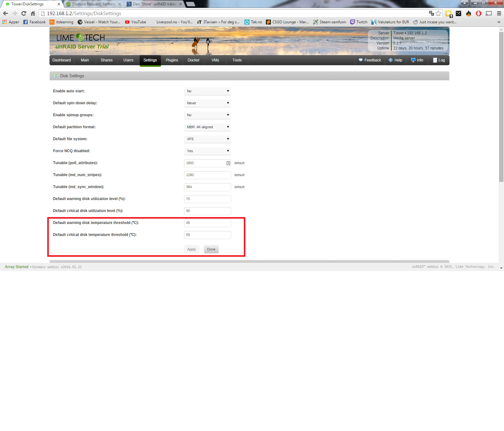Open the Info panel in the header
This screenshot has width=504, height=431.
click(x=417, y=60)
